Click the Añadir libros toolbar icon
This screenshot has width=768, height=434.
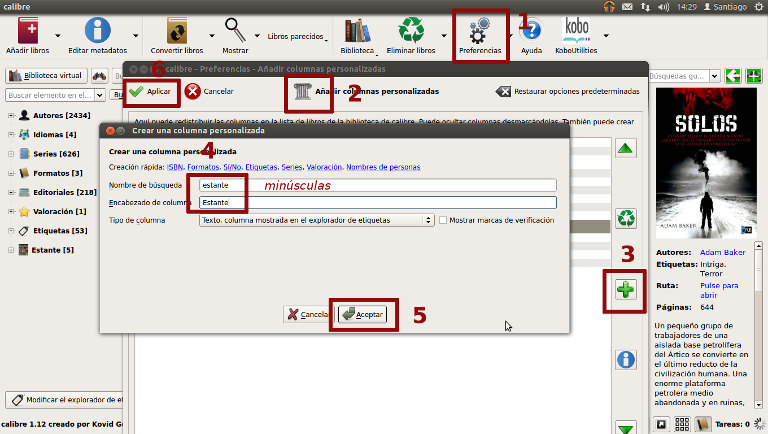point(30,32)
